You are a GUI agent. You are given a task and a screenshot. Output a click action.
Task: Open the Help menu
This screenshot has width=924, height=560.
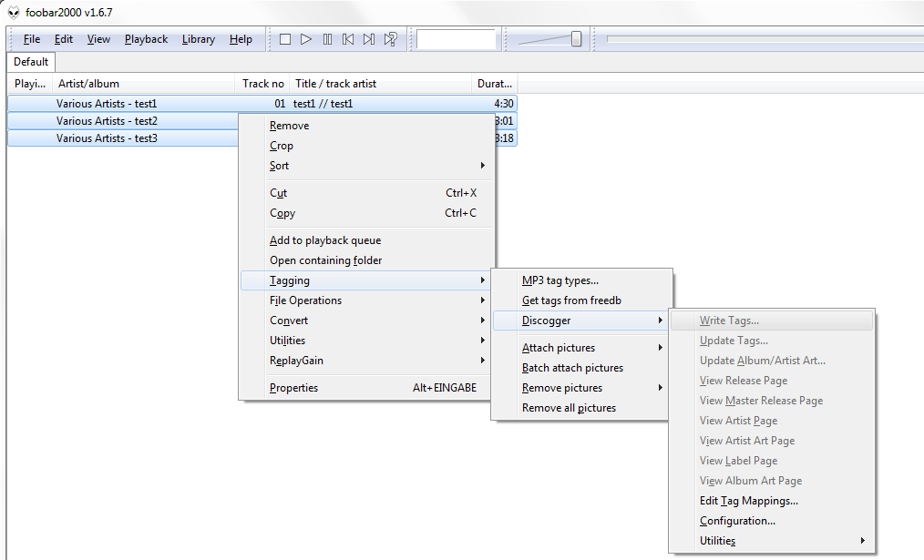[241, 39]
